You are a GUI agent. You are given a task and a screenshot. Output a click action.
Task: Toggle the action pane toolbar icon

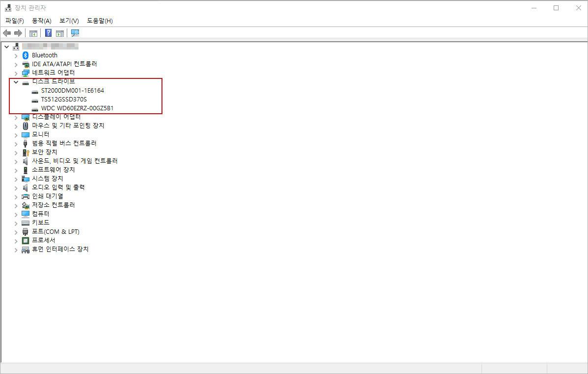[60, 33]
